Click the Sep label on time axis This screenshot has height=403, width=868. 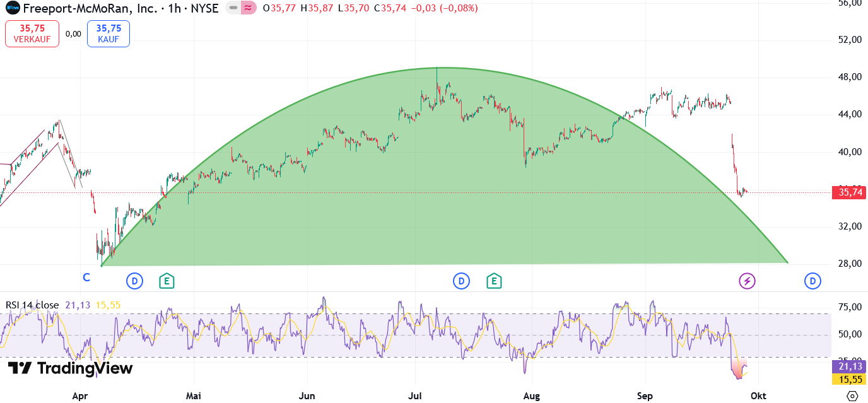click(x=646, y=396)
